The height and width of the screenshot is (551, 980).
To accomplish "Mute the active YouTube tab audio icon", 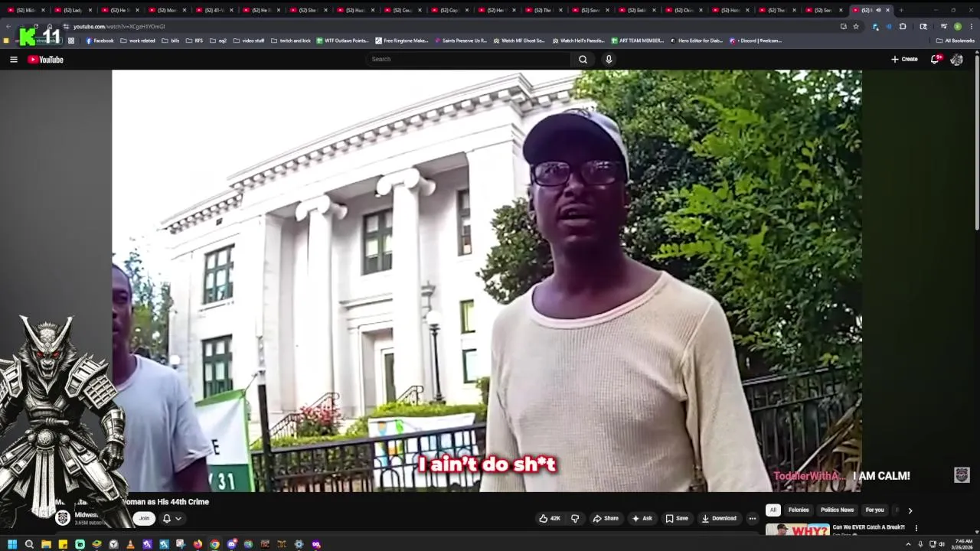I will coord(878,10).
